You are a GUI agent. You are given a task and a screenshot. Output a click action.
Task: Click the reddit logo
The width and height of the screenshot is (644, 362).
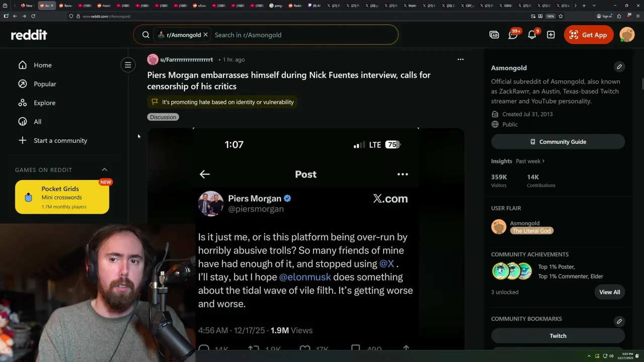pos(29,35)
